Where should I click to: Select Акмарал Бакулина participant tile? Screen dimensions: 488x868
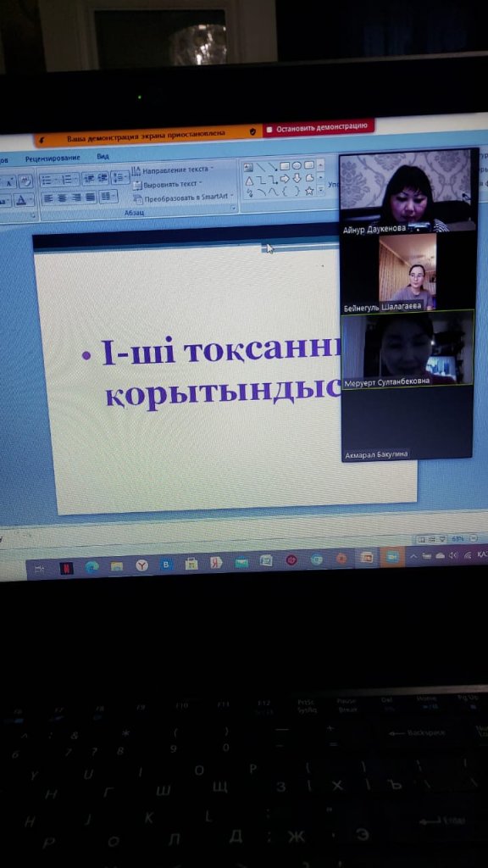407,423
